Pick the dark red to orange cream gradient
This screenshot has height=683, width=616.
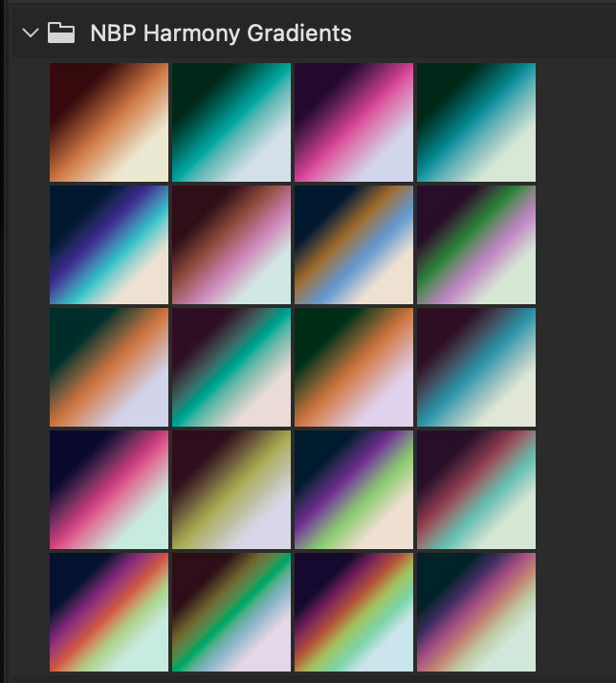click(109, 122)
